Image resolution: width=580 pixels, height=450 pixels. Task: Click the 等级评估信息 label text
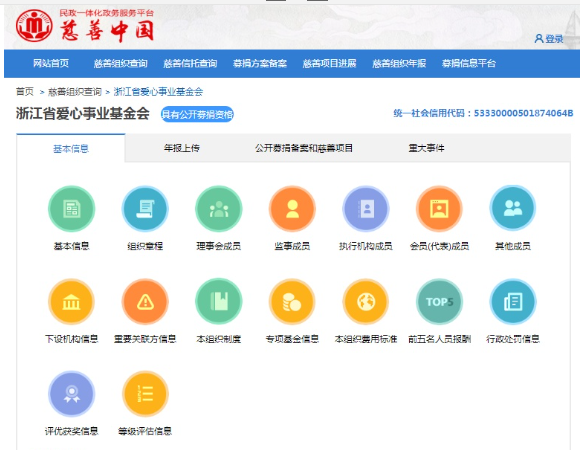(145, 431)
